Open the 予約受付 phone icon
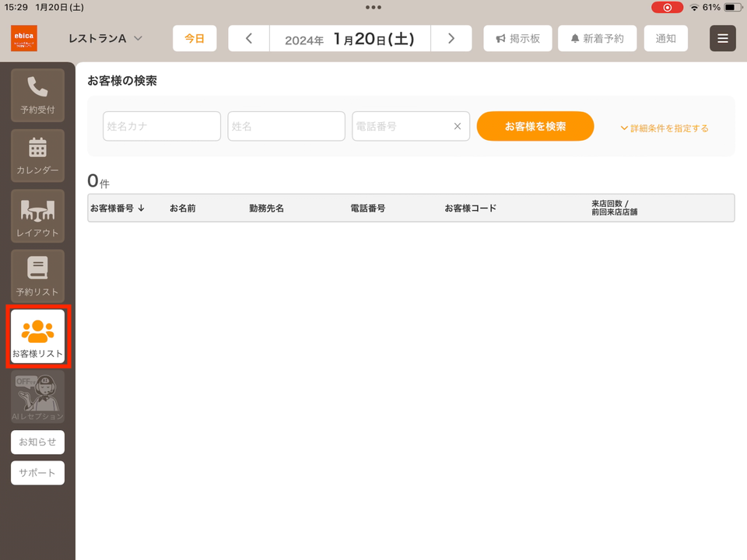Image resolution: width=747 pixels, height=560 pixels. pyautogui.click(x=37, y=95)
